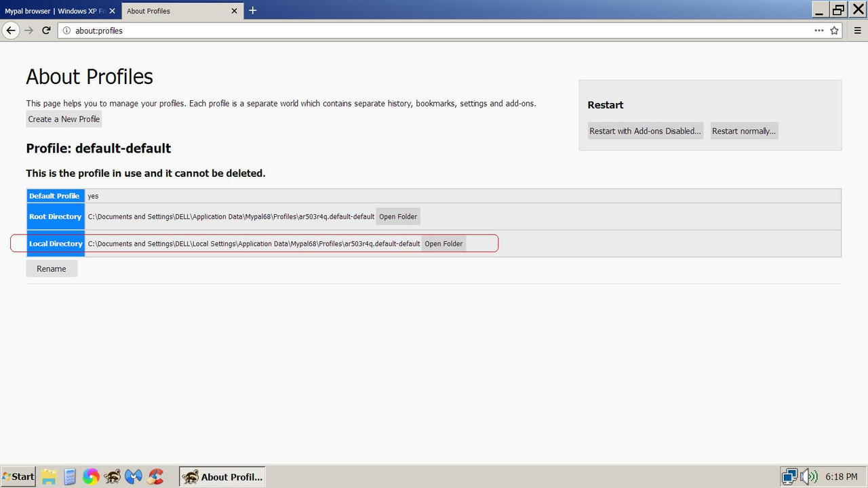Click the 'Profile: default-default' heading

pyautogui.click(x=98, y=148)
